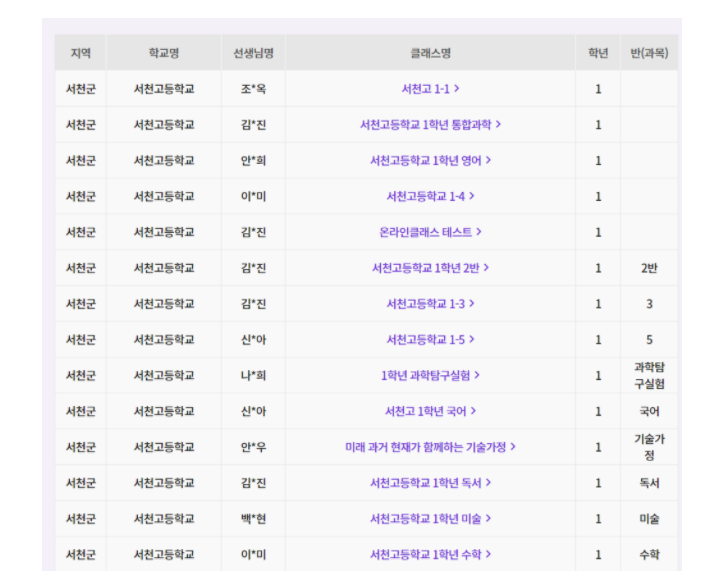Open 서천고등학교 1학년 독서 class link
This screenshot has width=718, height=582.
[x=430, y=483]
